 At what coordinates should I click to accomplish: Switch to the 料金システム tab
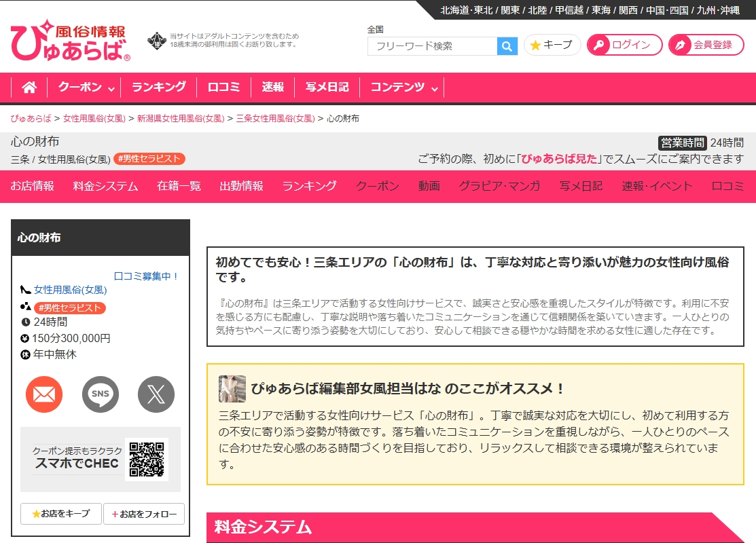click(105, 186)
